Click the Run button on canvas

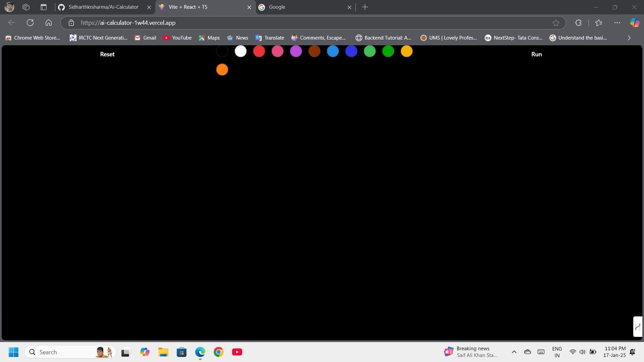(537, 54)
